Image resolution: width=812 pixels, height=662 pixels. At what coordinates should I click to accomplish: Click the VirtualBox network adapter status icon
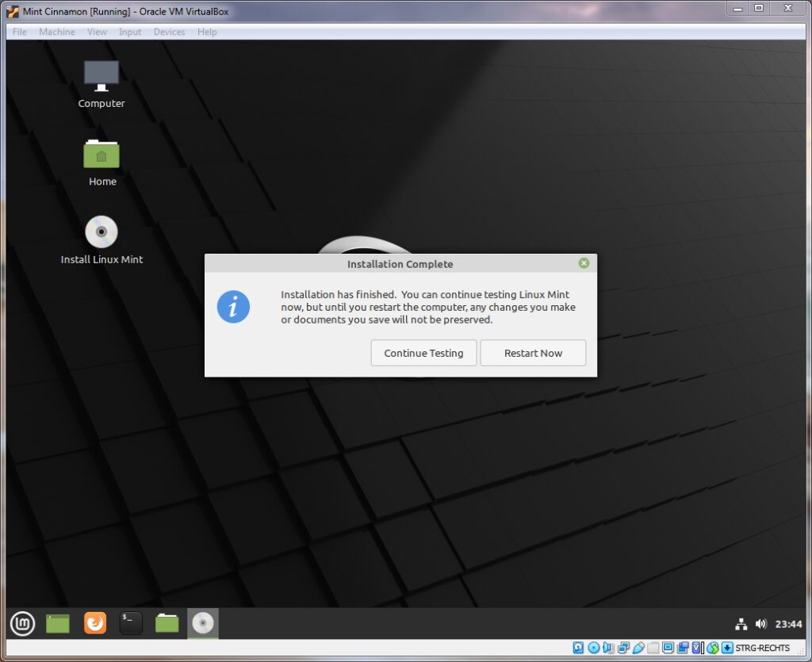623,648
